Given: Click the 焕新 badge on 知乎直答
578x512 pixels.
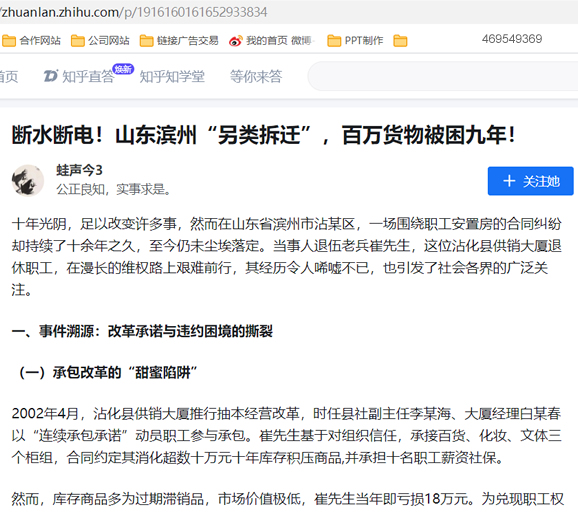Looking at the screenshot, I should [x=123, y=69].
